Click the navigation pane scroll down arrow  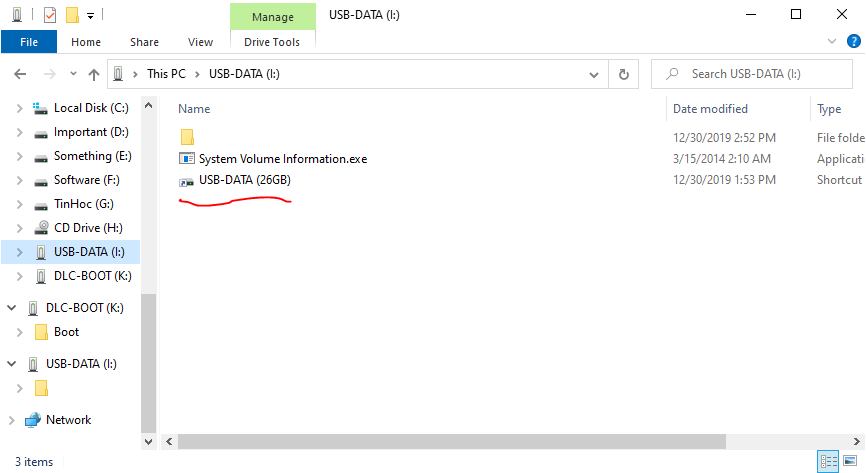(x=148, y=442)
